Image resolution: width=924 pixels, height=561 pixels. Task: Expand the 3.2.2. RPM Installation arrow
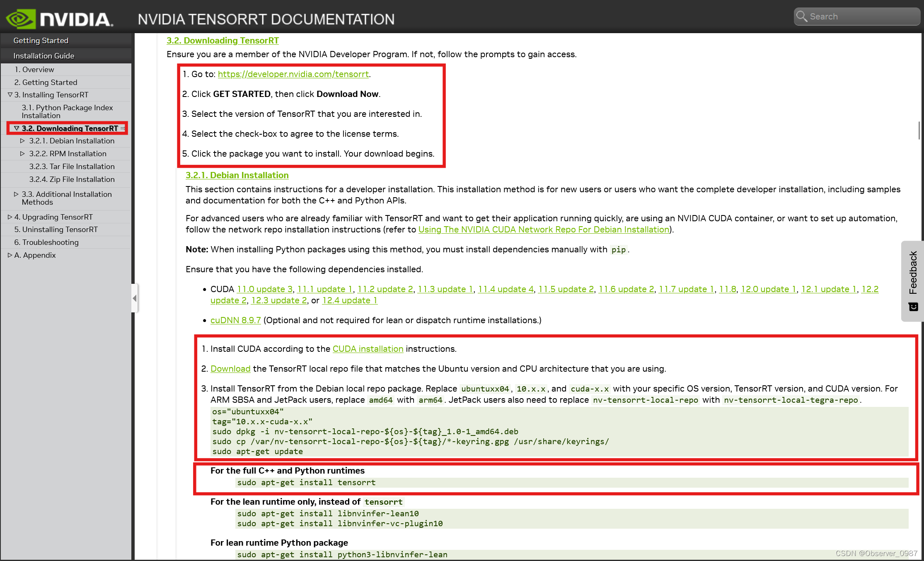click(x=22, y=154)
